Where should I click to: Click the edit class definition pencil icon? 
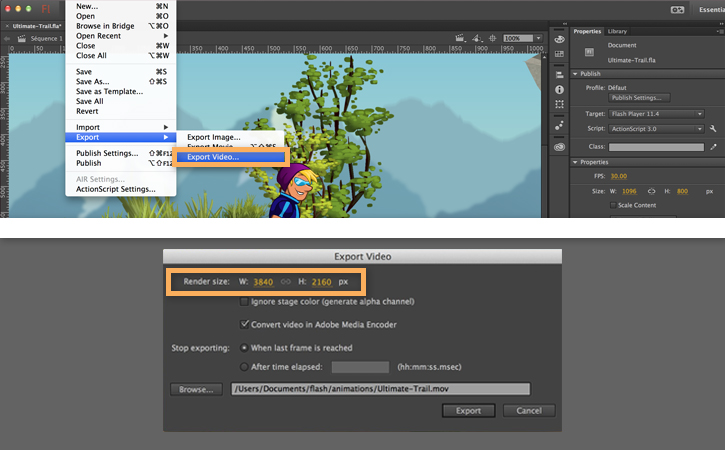713,147
